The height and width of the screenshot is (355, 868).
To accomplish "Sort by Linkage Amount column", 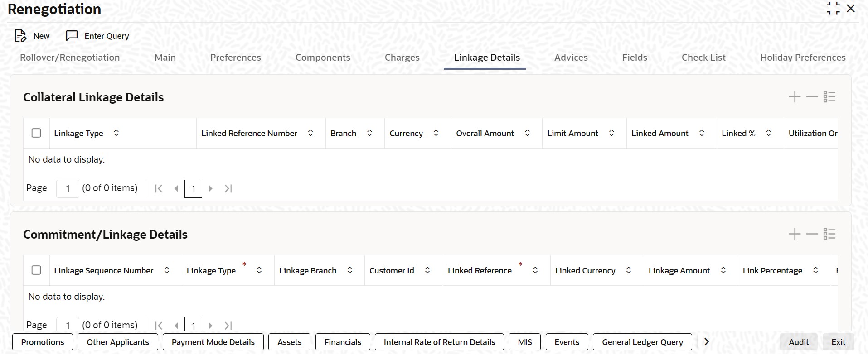I will pyautogui.click(x=723, y=270).
